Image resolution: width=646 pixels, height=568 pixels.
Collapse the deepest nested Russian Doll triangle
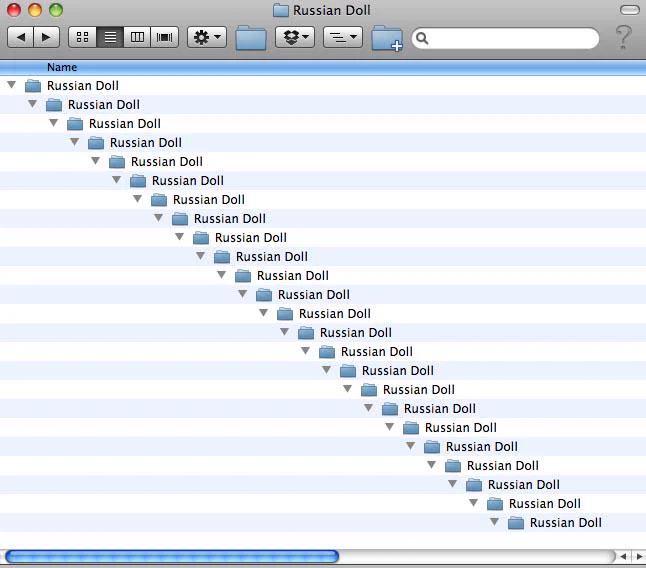click(494, 522)
